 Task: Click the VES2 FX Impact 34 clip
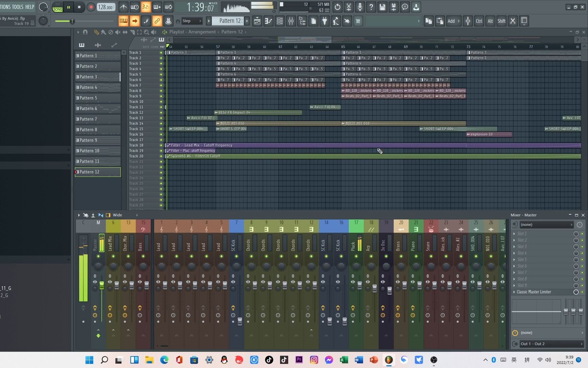(258, 112)
